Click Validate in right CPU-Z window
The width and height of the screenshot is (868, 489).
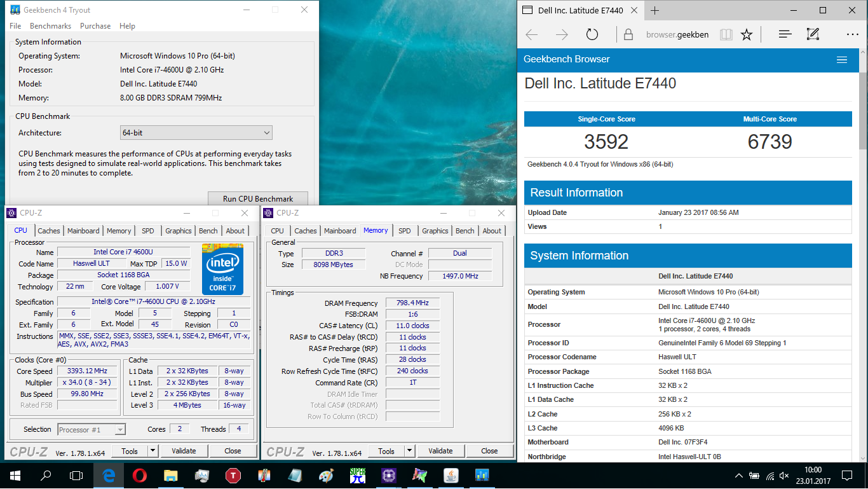click(x=440, y=451)
